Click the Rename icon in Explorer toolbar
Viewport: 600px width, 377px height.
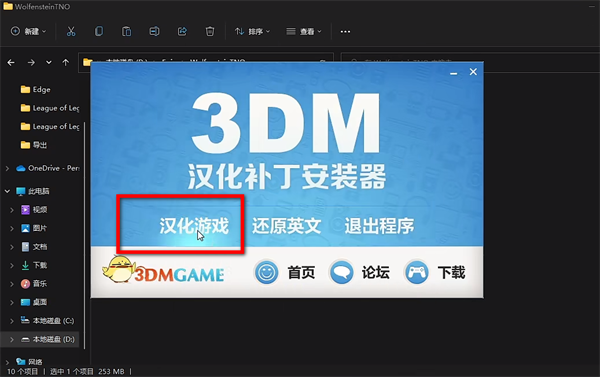pyautogui.click(x=154, y=31)
